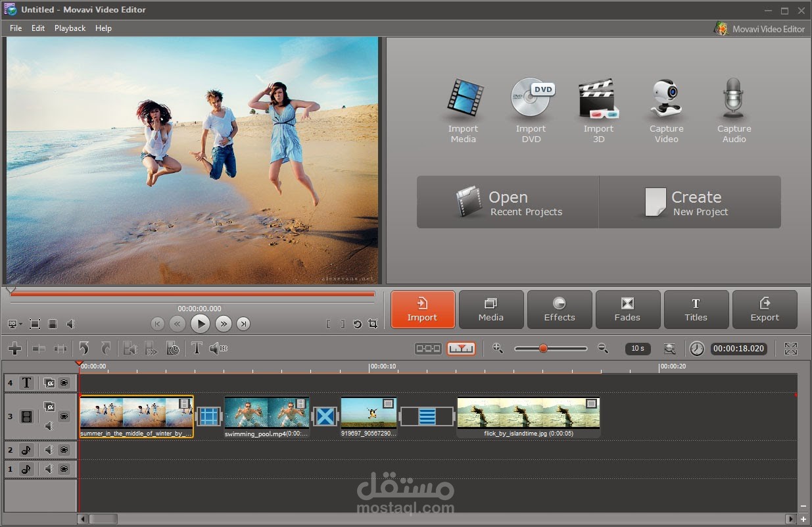Click the Undo arrow in timeline toolbar
The height and width of the screenshot is (527, 812).
[84, 349]
